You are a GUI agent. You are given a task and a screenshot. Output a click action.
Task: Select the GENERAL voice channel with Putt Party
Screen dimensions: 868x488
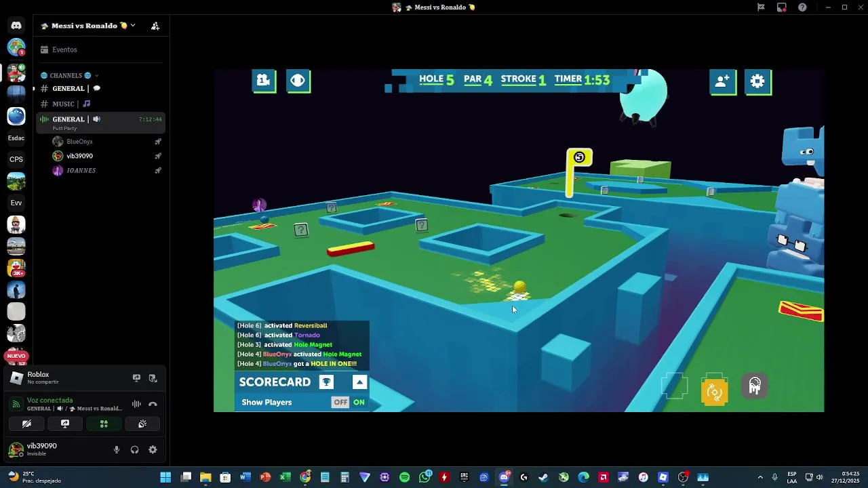[x=102, y=123]
